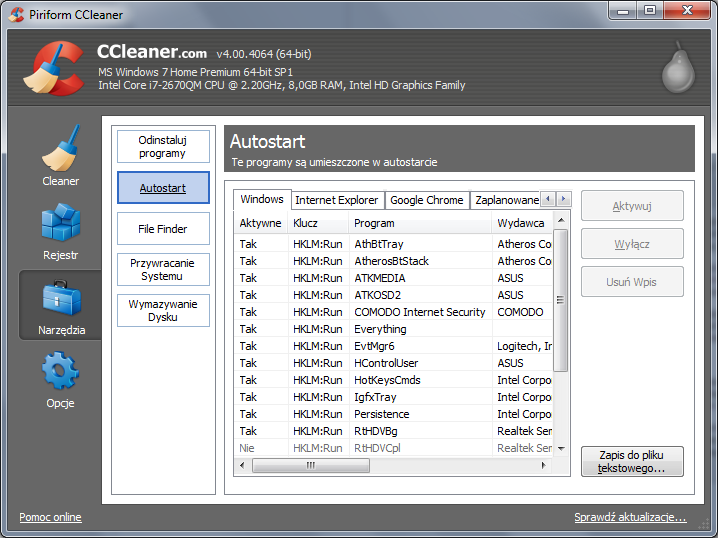This screenshot has height=538, width=718.
Task: Select the Everything entry
Action: tap(393, 329)
